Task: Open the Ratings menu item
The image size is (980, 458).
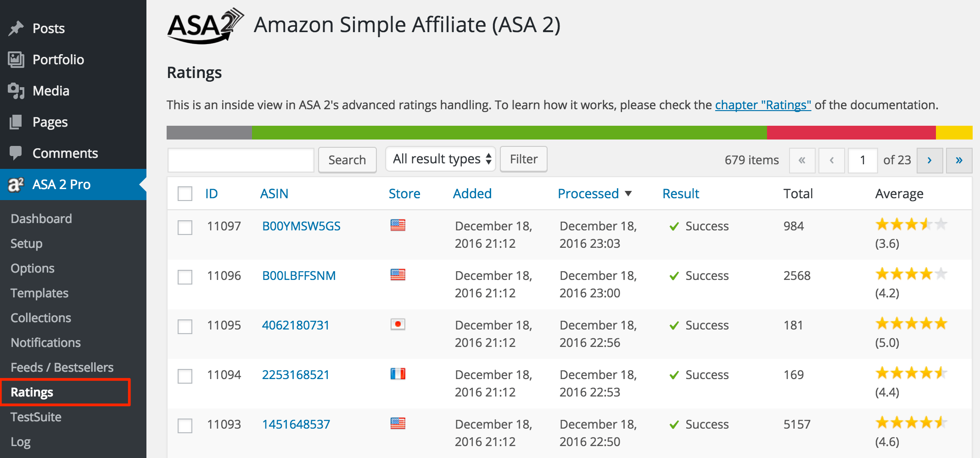Action: click(x=31, y=392)
